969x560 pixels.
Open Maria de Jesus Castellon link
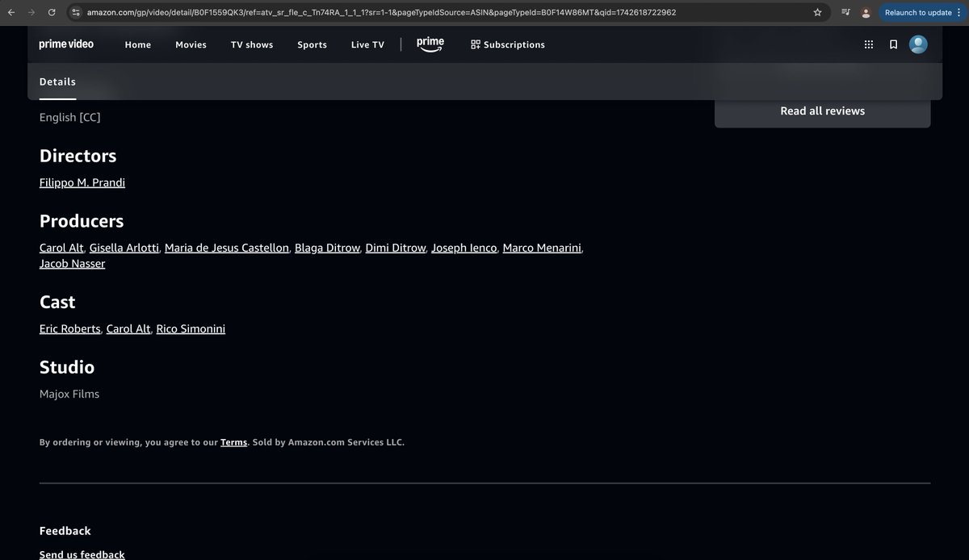(x=227, y=248)
